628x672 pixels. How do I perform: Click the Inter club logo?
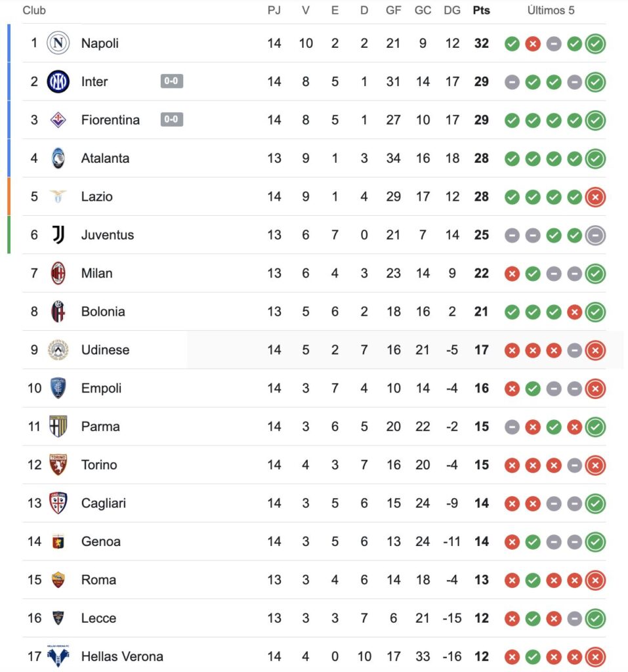pos(58,81)
